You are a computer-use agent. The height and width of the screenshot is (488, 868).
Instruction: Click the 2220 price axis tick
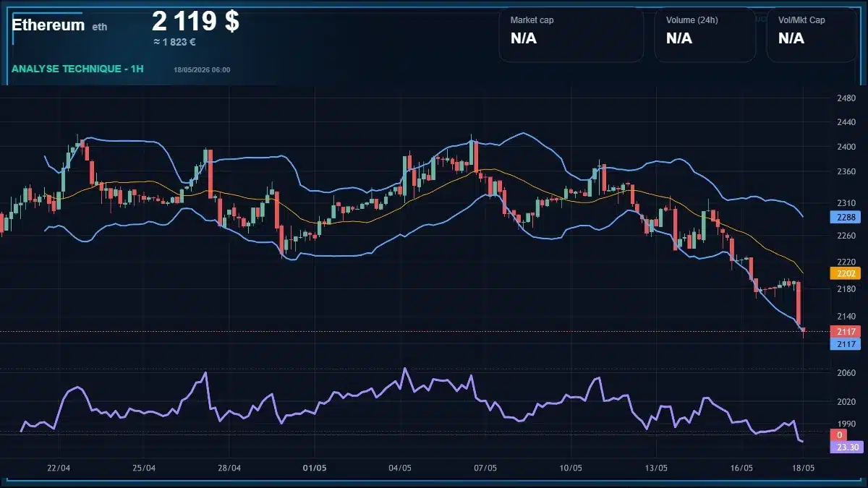[x=846, y=262]
